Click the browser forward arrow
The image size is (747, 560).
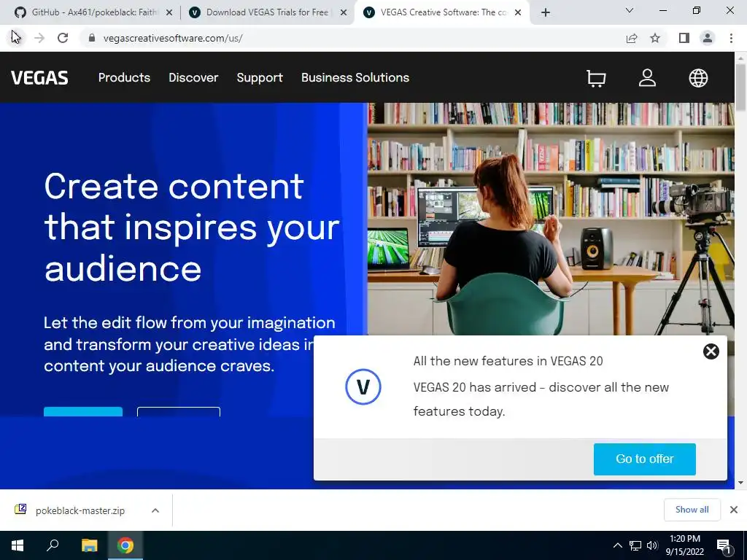coord(39,38)
